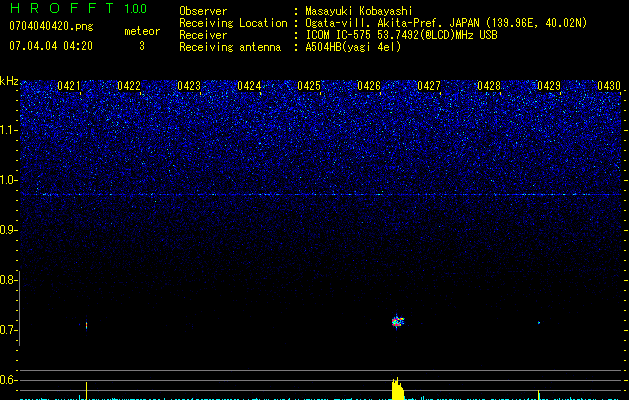Click the 0427 time marker
629x400 pixels.
click(x=429, y=86)
